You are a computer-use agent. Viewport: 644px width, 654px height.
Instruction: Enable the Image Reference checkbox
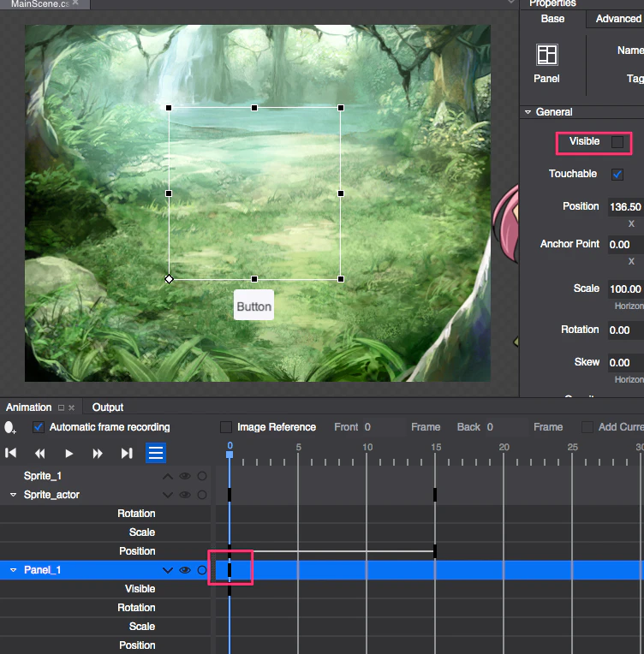coord(226,427)
